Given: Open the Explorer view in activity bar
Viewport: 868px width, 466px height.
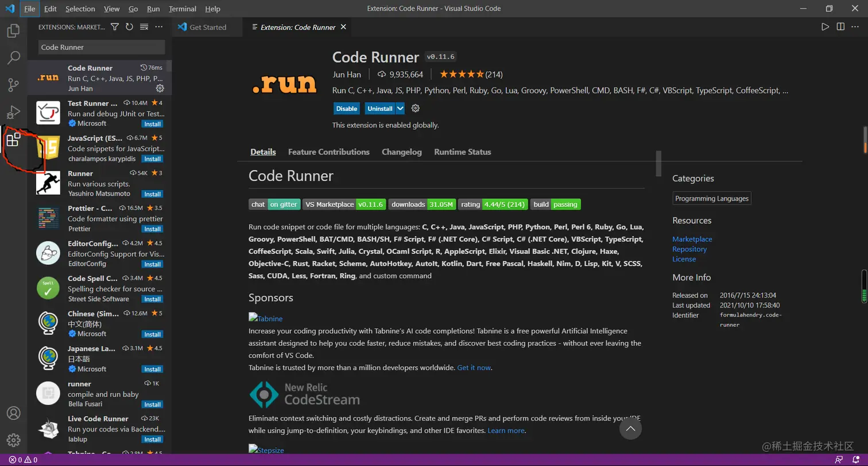Looking at the screenshot, I should click(x=13, y=30).
